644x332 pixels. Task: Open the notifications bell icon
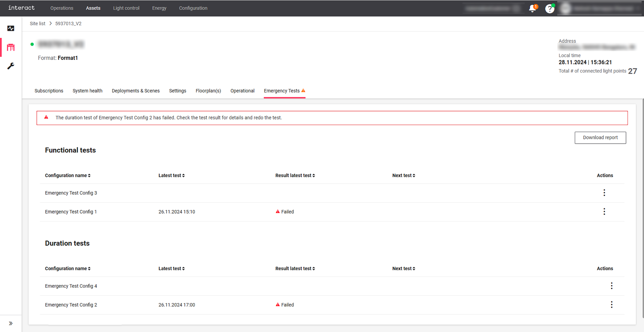click(x=532, y=9)
